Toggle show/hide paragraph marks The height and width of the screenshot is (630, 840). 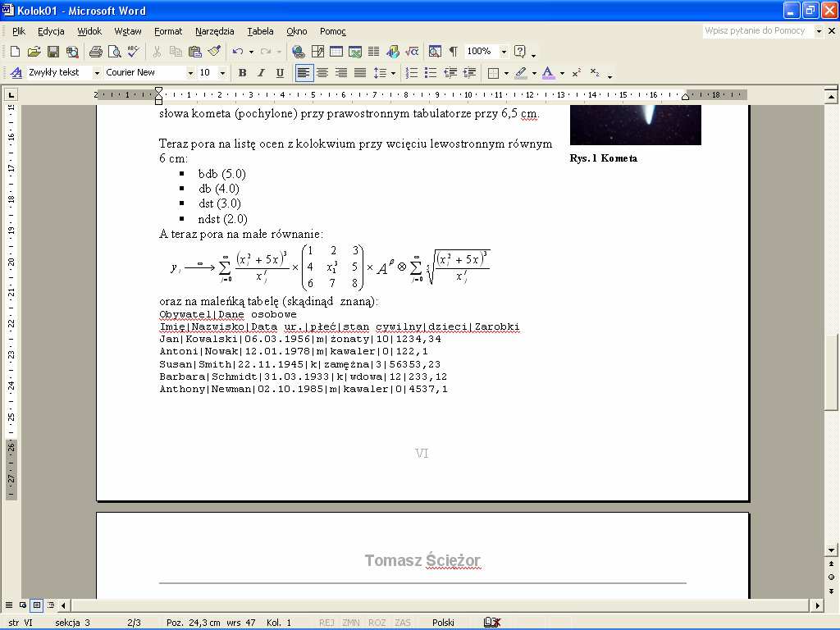(x=454, y=52)
